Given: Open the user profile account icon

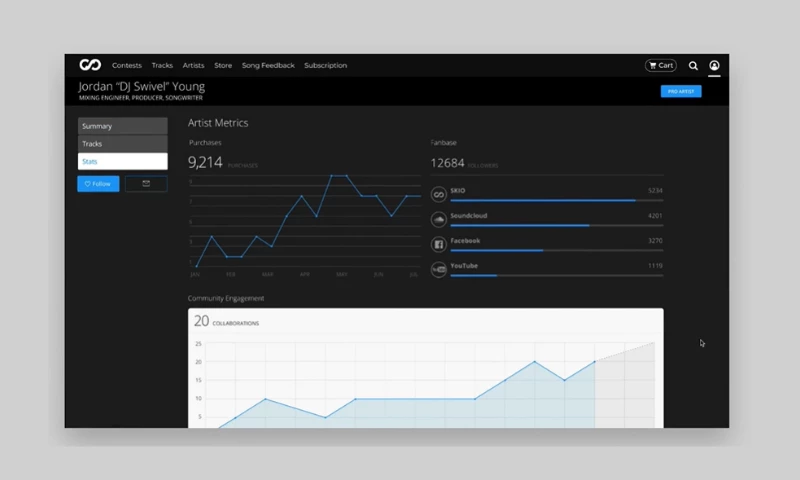Looking at the screenshot, I should point(715,66).
